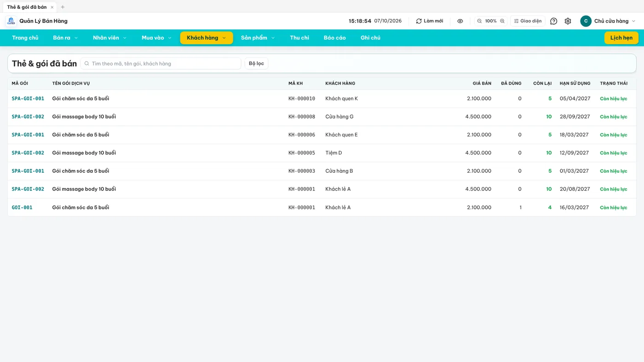Open the Khách hàng dropdown menu
The height and width of the screenshot is (362, 644).
(x=207, y=38)
